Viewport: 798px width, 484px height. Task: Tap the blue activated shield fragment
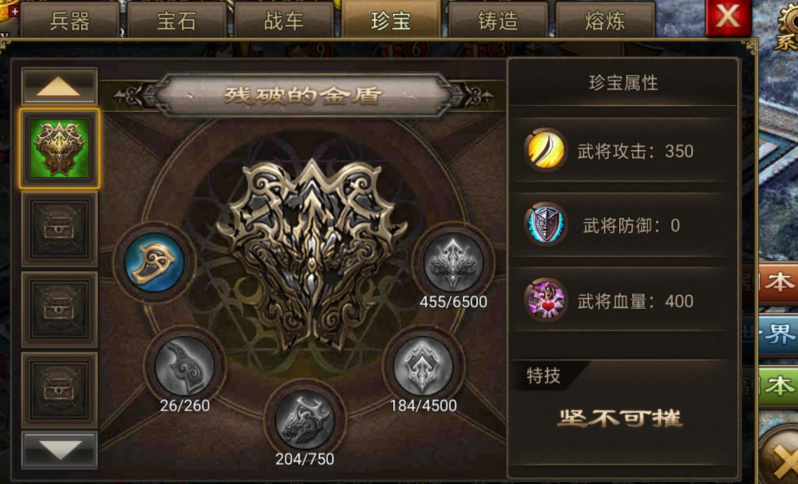pyautogui.click(x=154, y=263)
